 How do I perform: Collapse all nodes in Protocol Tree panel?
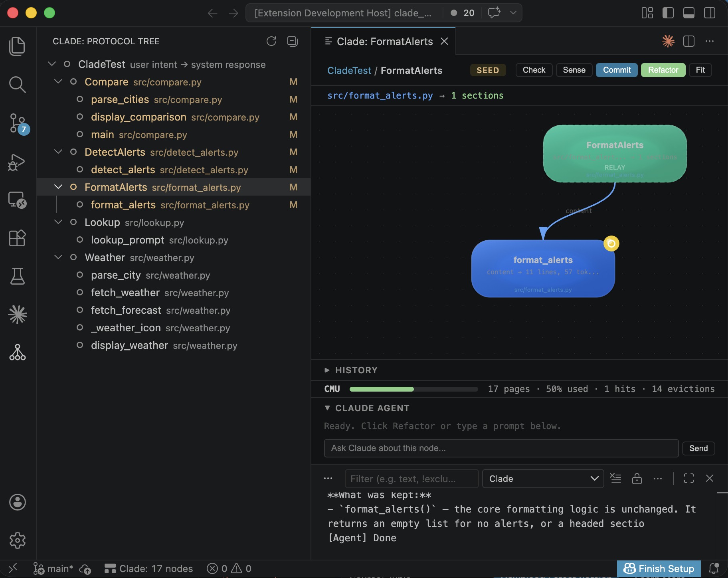pyautogui.click(x=292, y=41)
